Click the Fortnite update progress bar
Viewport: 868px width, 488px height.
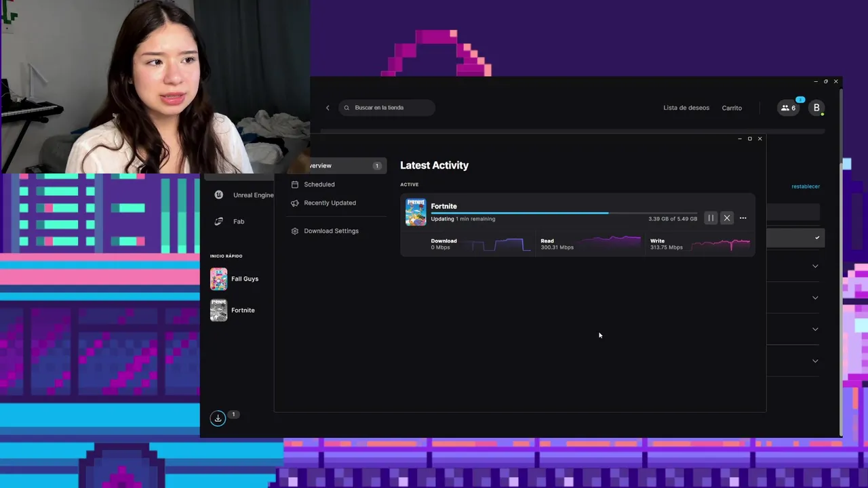(564, 213)
